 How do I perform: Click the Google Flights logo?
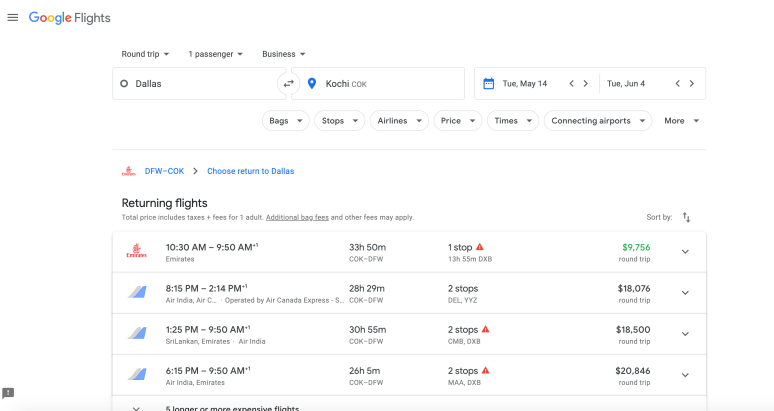[70, 18]
